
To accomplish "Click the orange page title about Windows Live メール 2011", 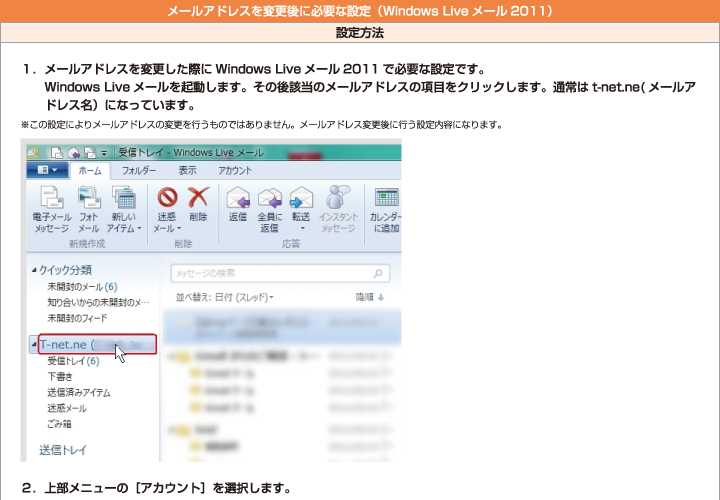I will [x=360, y=11].
